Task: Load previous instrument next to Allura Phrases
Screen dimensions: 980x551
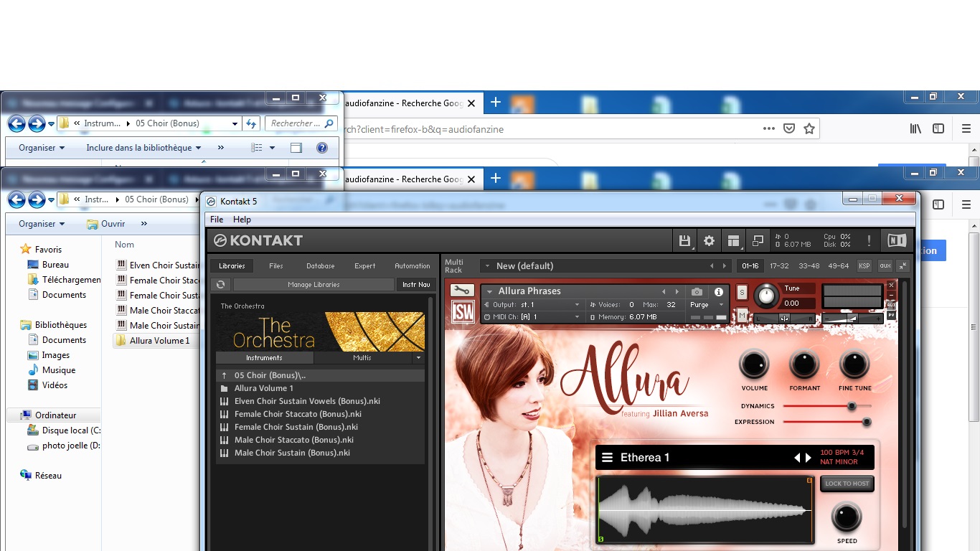Action: click(664, 292)
